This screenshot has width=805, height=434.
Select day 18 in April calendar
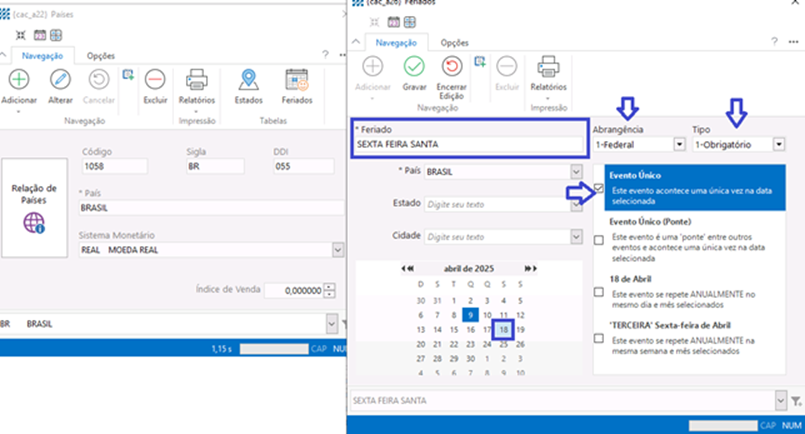click(x=504, y=328)
